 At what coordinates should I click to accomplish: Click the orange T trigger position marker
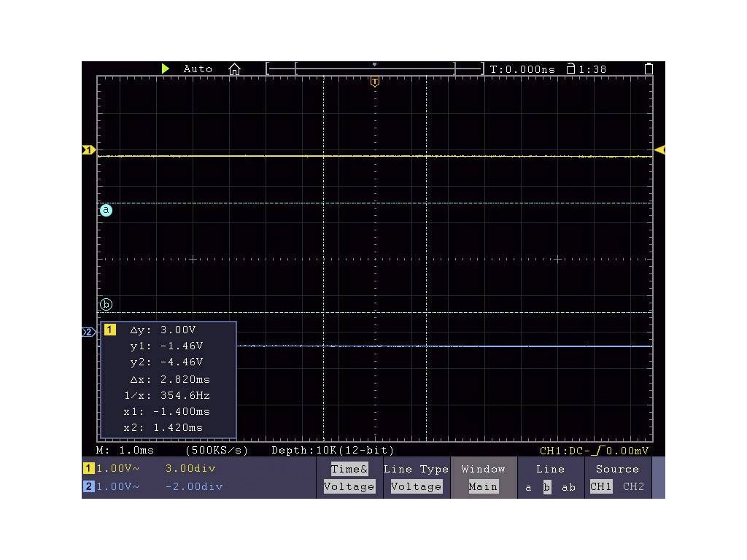[x=375, y=82]
